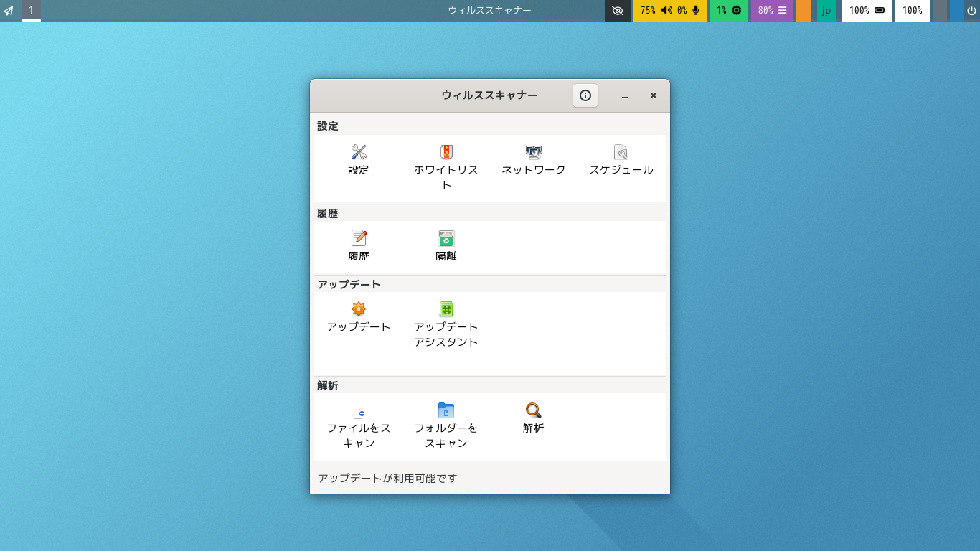Show the about info from header button
Screen dimensions: 980x551
(x=585, y=95)
